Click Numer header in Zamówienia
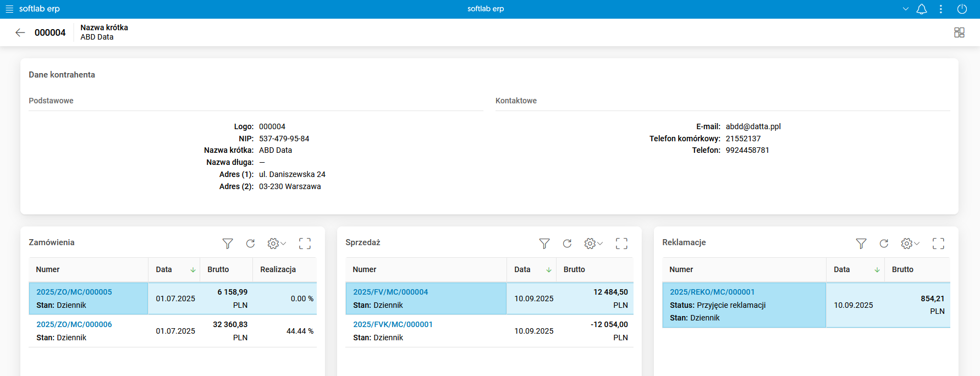This screenshot has height=376, width=980. (x=89, y=269)
